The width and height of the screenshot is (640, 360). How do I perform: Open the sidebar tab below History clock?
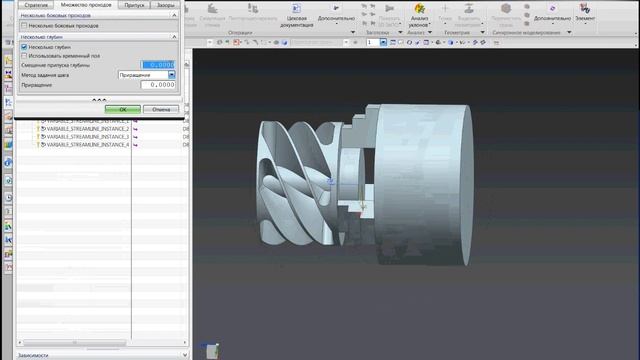pyautogui.click(x=8, y=211)
